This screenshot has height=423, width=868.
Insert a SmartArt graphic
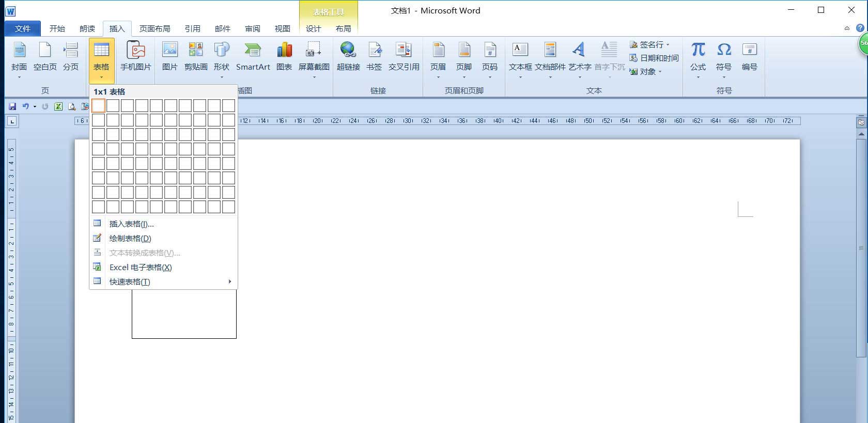click(x=253, y=57)
